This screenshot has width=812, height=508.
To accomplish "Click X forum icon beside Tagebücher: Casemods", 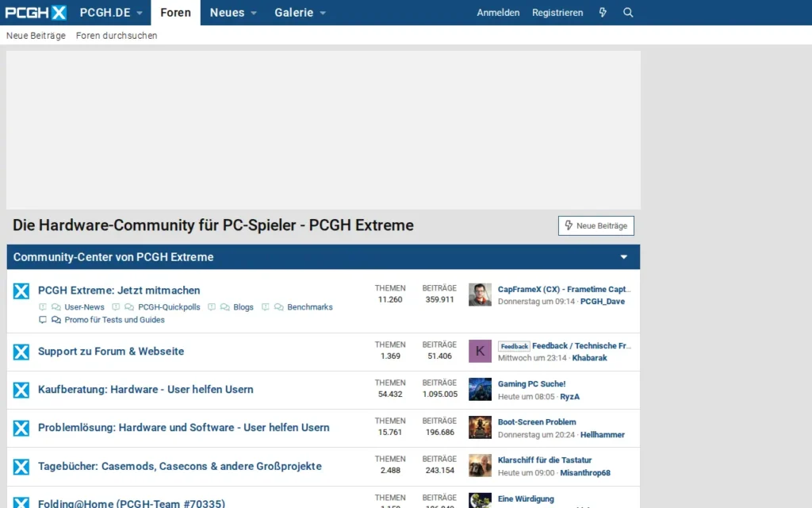I will click(x=21, y=467).
